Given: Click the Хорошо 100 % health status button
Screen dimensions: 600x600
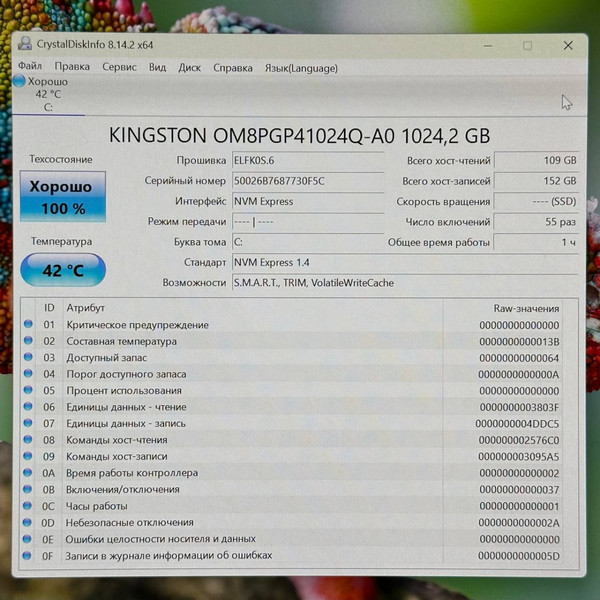Looking at the screenshot, I should 63,197.
